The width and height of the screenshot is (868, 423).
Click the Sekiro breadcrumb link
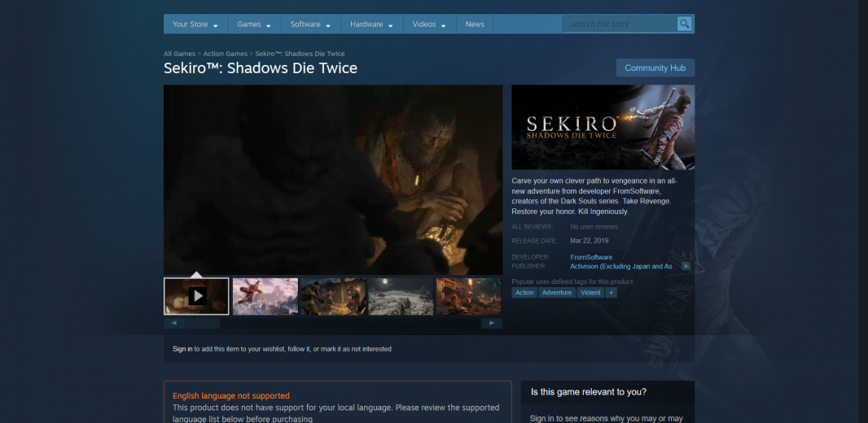tap(300, 54)
